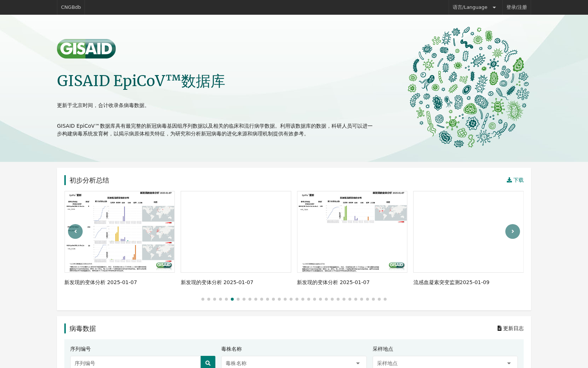Screen dimensions: 588x368
Task: Select the first carousel pagination dot
Action: (203, 299)
